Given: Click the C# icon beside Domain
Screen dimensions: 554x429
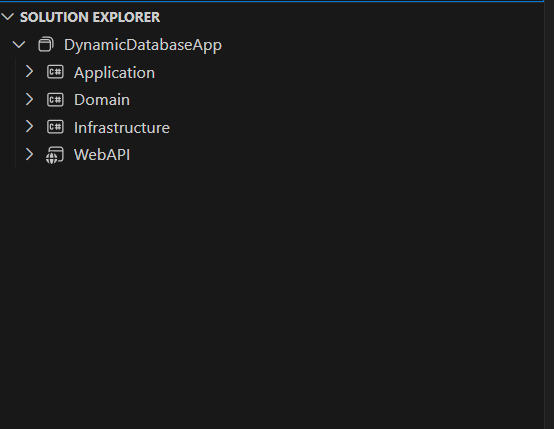Looking at the screenshot, I should [55, 100].
